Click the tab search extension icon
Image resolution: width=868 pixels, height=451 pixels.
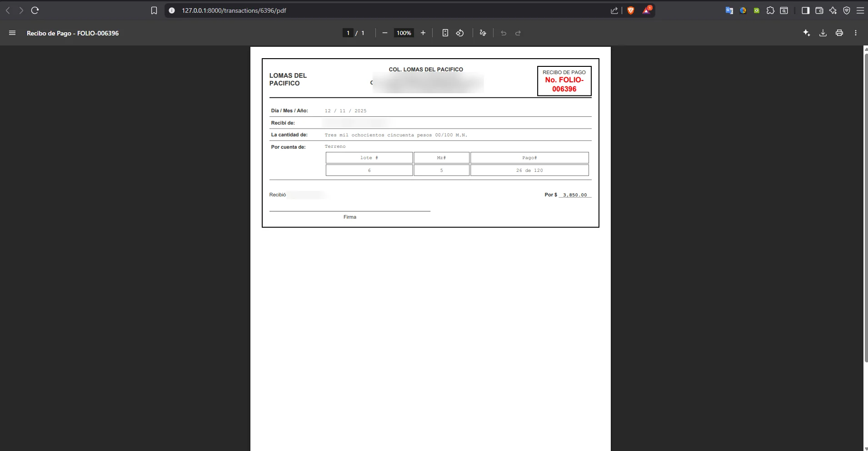(x=784, y=10)
